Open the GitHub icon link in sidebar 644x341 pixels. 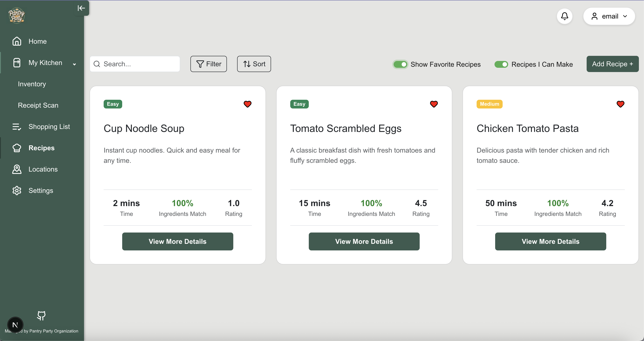[x=41, y=315]
